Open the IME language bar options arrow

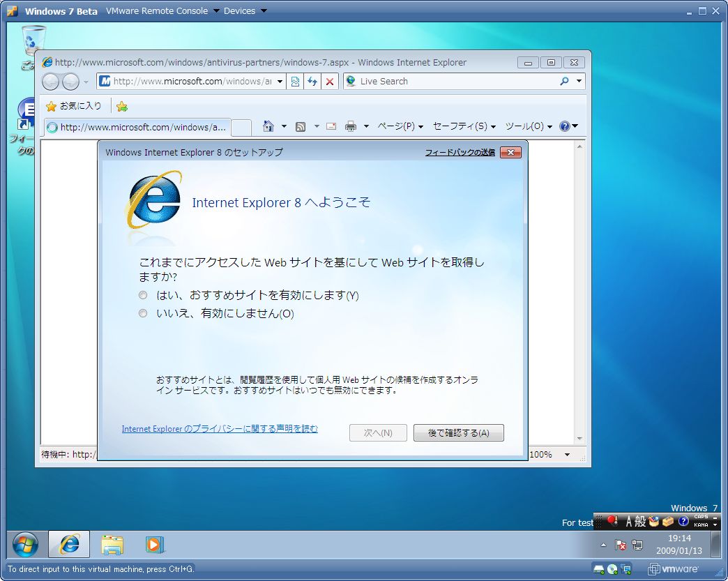(x=715, y=525)
